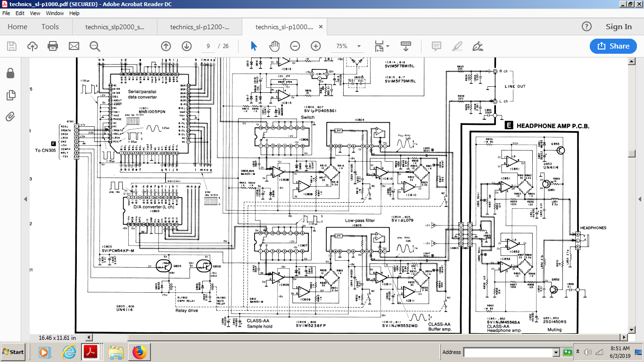Activate the selection arrow tool
This screenshot has width=644, height=362.
pyautogui.click(x=254, y=46)
